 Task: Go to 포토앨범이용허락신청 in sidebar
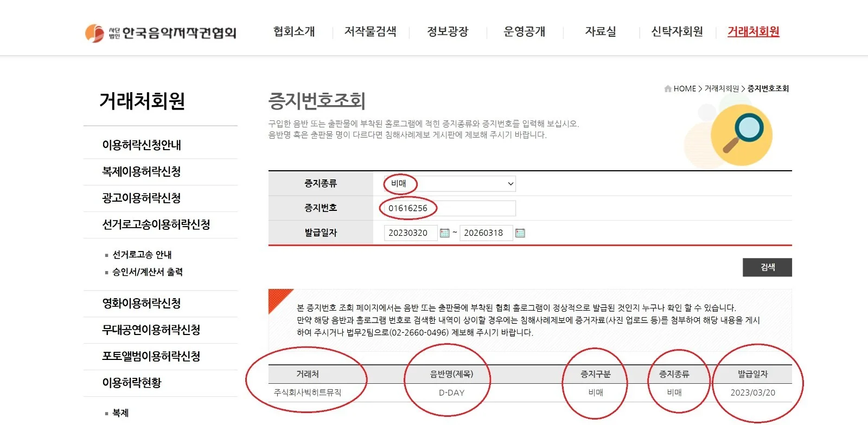coord(151,357)
